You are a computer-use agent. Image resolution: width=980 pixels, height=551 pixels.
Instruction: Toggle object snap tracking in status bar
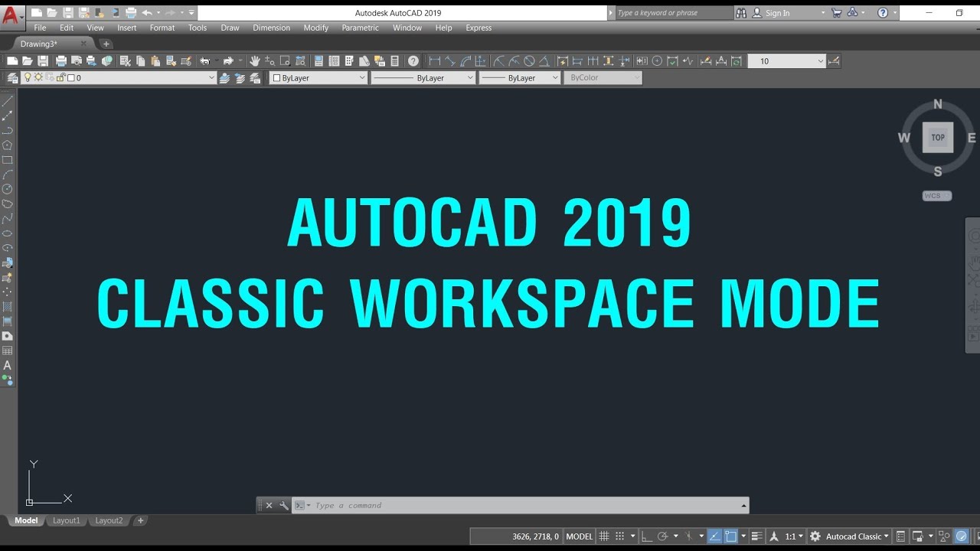[x=714, y=536]
